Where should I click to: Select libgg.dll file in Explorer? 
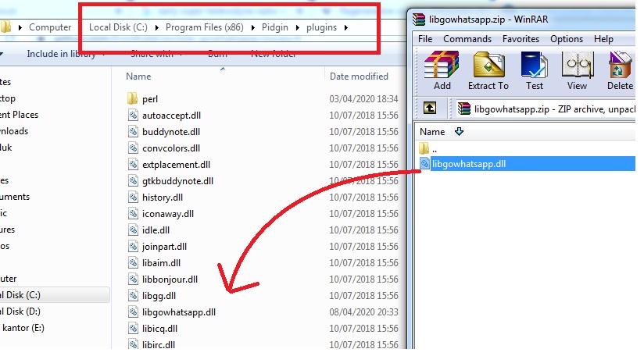(x=159, y=296)
